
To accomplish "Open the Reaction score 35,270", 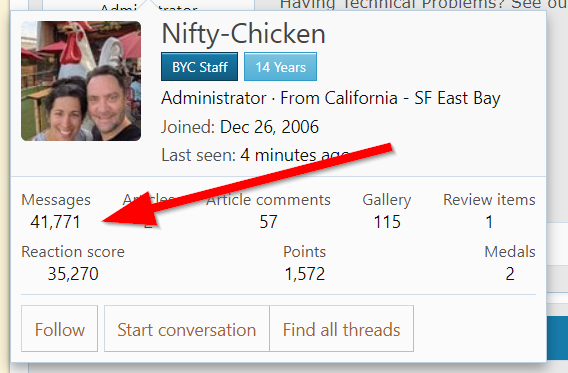I will click(x=73, y=274).
